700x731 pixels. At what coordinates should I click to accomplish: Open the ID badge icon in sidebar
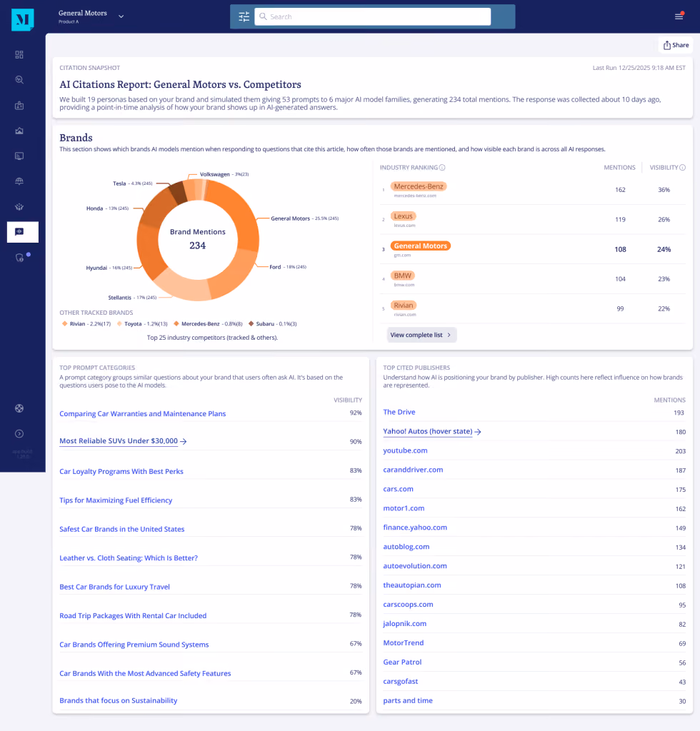[19, 106]
